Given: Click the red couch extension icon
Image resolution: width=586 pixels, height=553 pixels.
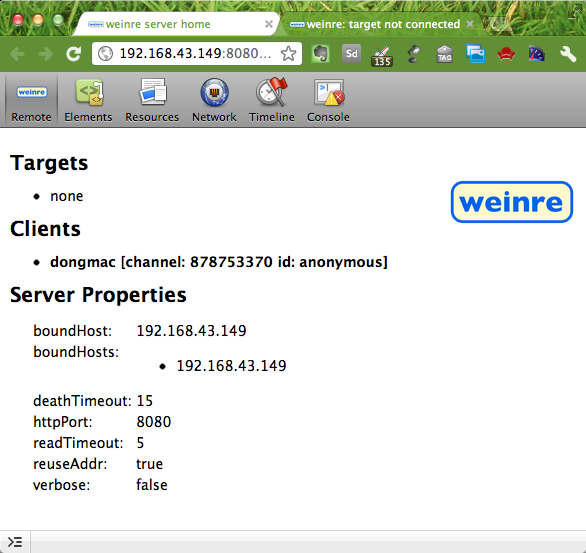Looking at the screenshot, I should pyautogui.click(x=506, y=53).
